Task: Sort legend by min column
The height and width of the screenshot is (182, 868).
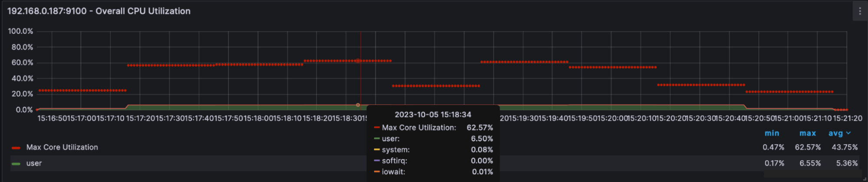Action: click(772, 133)
